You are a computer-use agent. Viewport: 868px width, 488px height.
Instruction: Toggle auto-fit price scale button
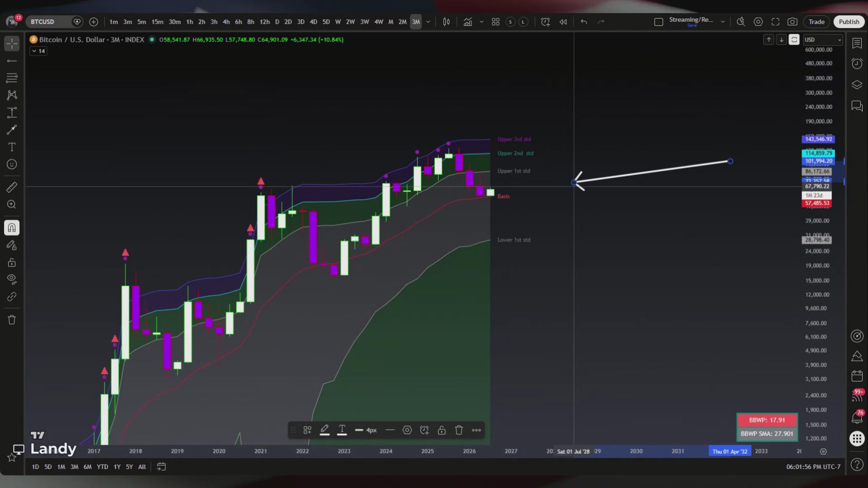794,40
